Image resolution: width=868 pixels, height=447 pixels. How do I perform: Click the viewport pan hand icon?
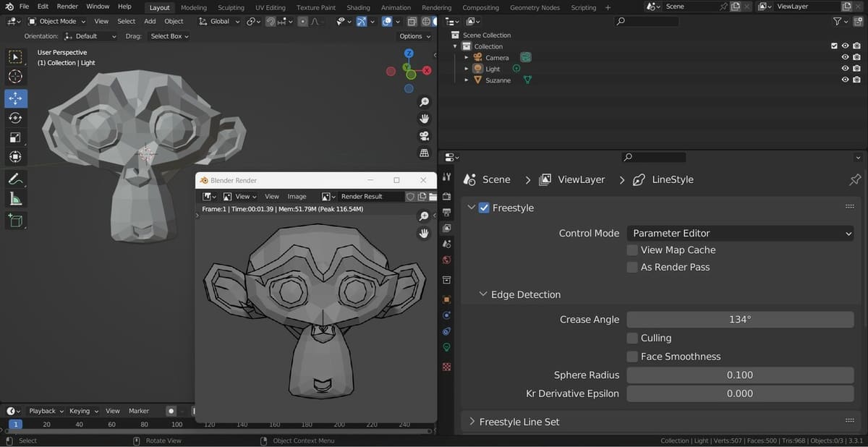pos(425,119)
